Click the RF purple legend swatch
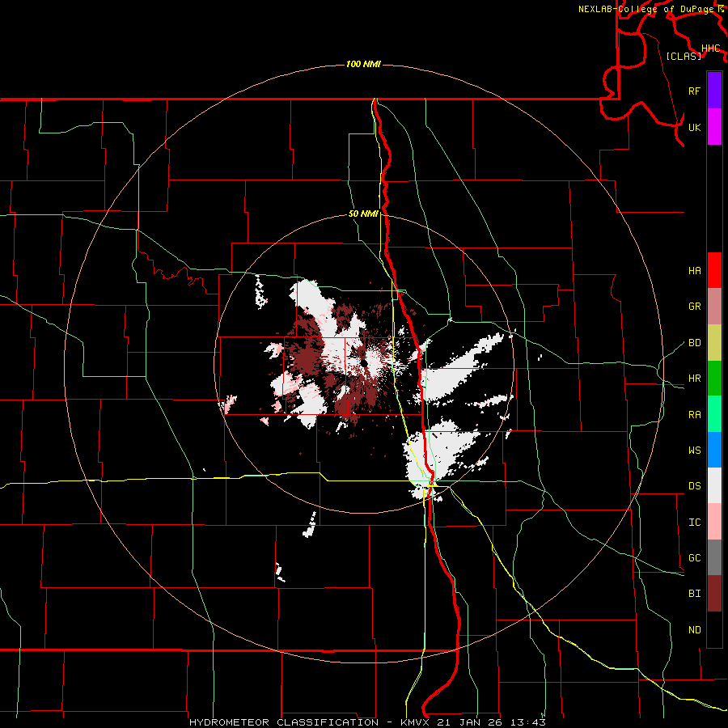 click(x=714, y=91)
